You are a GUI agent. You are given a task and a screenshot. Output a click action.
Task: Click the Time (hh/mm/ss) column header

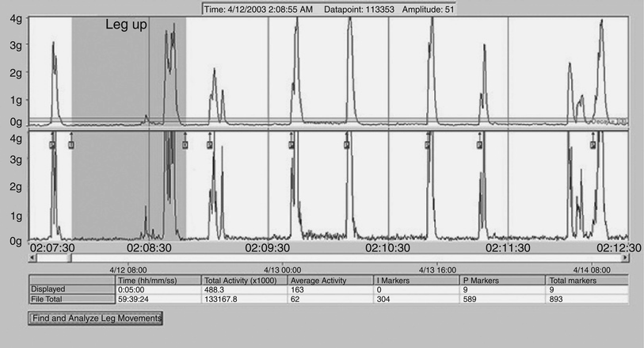(158, 280)
